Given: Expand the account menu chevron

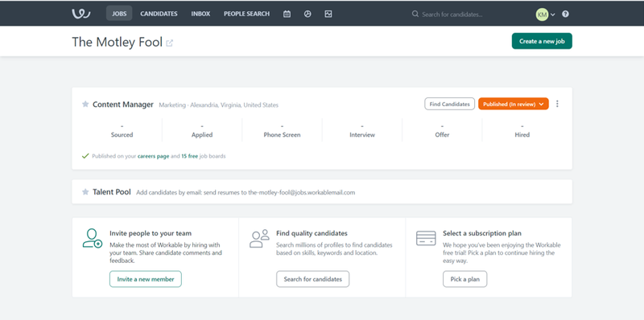Looking at the screenshot, I should [x=553, y=14].
